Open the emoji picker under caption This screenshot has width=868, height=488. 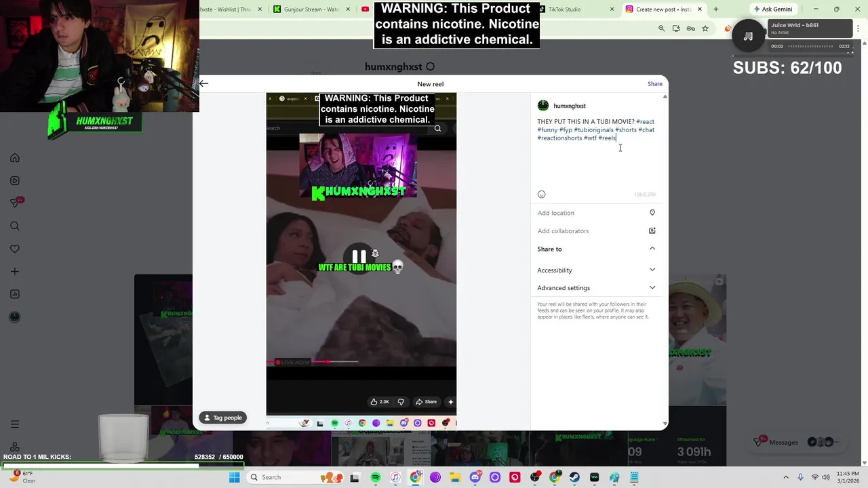[541, 195]
